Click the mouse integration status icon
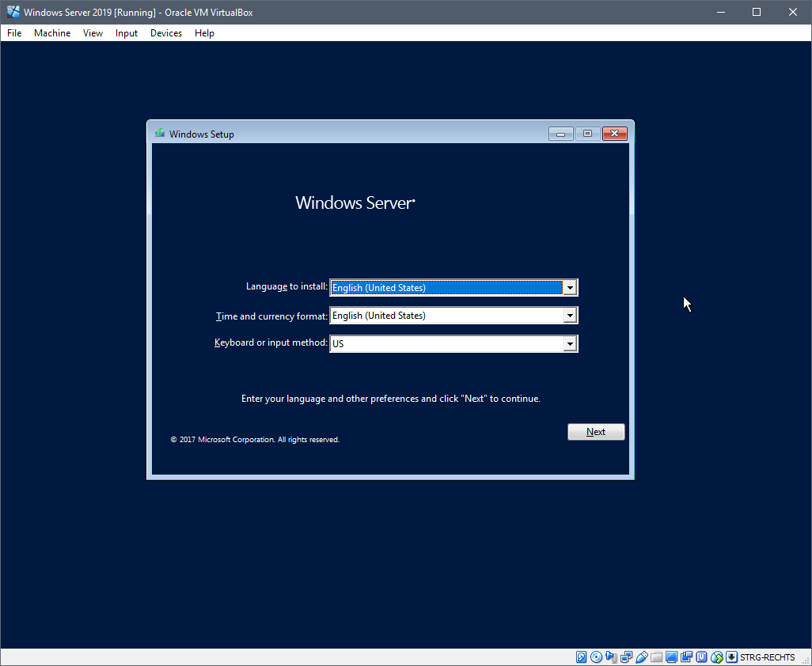Viewport: 812px width, 666px height. click(716, 657)
